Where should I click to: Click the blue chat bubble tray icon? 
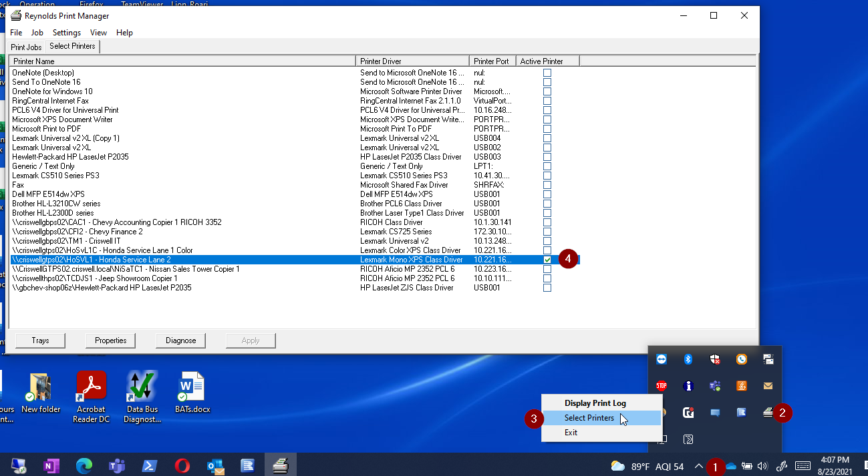[x=715, y=413]
